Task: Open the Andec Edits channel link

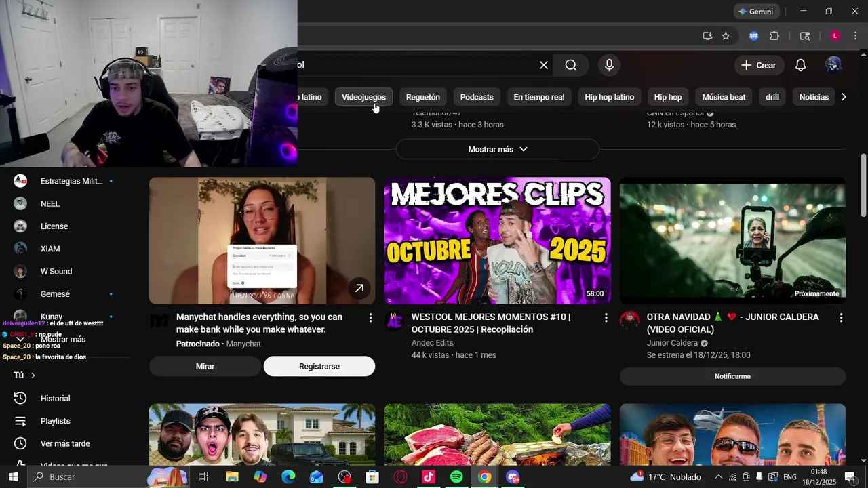Action: [x=432, y=343]
